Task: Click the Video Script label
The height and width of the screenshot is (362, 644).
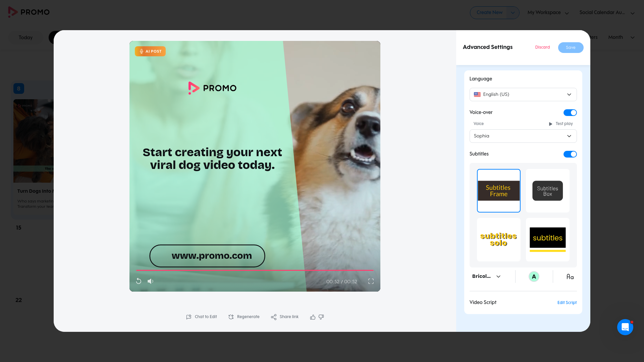Action: [x=483, y=302]
